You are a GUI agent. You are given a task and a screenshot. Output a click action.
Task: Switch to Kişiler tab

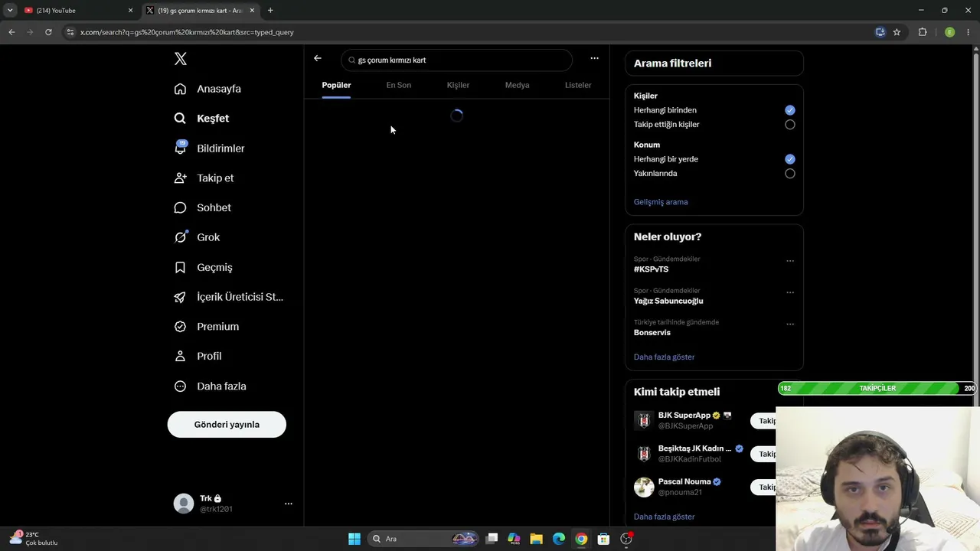click(x=458, y=85)
